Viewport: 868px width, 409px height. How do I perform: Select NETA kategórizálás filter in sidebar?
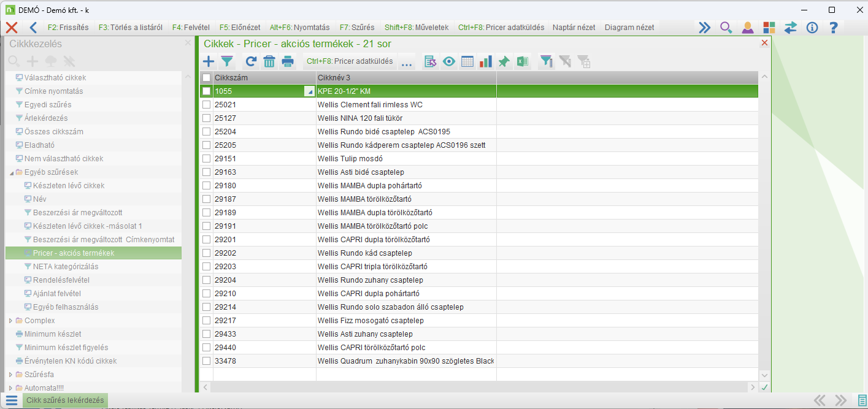(x=65, y=267)
